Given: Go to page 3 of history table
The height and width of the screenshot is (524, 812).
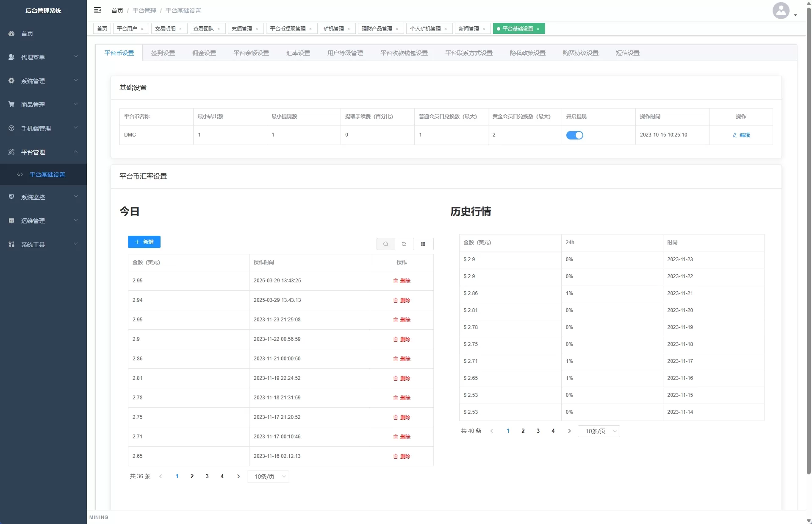Looking at the screenshot, I should point(538,431).
